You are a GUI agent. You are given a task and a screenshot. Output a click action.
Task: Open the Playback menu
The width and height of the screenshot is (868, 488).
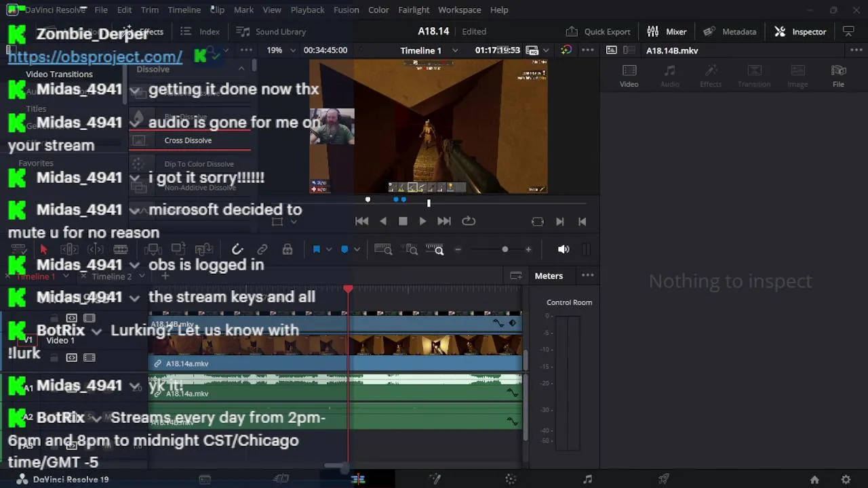click(307, 9)
